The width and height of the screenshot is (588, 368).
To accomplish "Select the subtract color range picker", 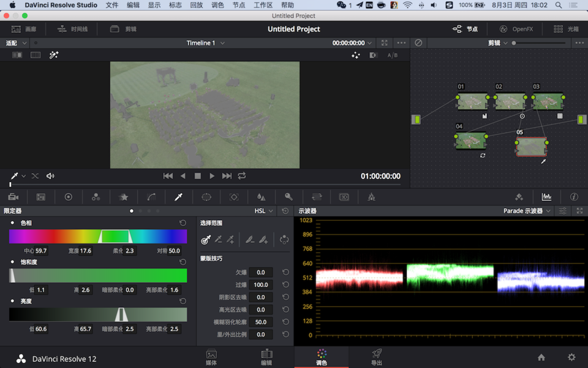I will (218, 240).
